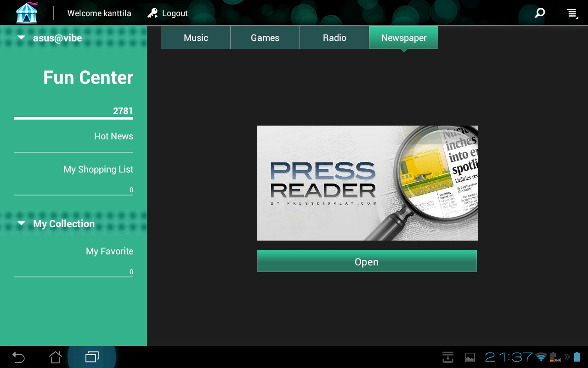Tap the keyboard dock battery icon
Viewport: 588px width, 368px height.
[x=555, y=357]
